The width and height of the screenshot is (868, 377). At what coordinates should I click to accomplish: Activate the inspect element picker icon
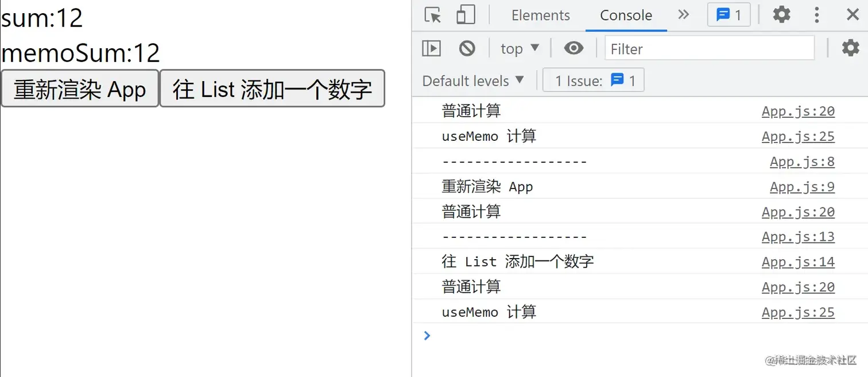(x=433, y=15)
